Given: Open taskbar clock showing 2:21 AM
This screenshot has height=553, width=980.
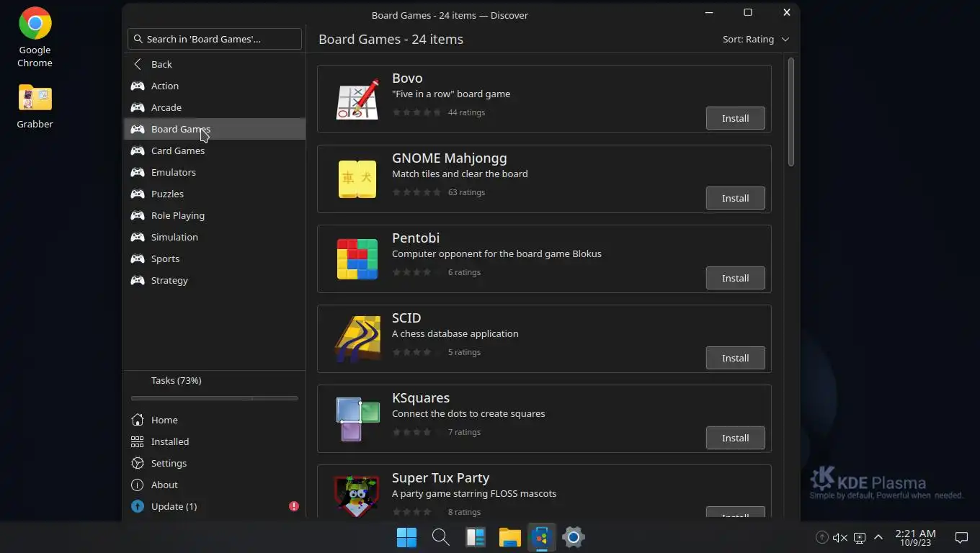Looking at the screenshot, I should pos(915,537).
